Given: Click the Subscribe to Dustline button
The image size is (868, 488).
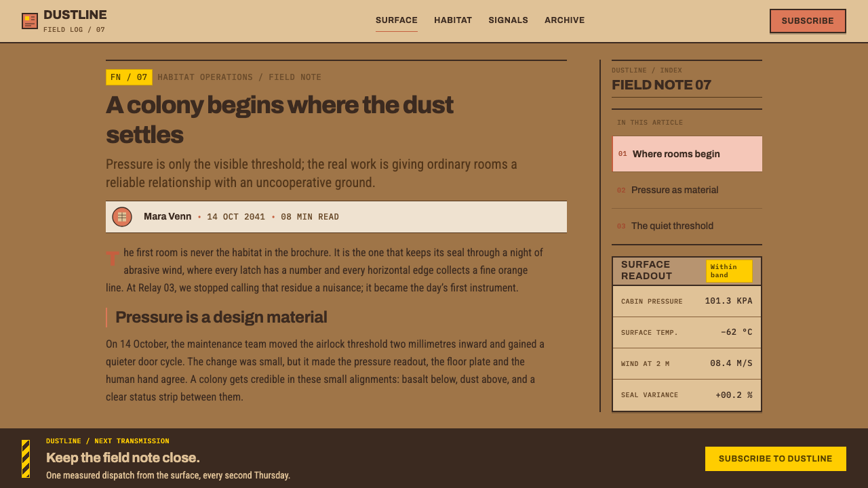Looking at the screenshot, I should 776,459.
